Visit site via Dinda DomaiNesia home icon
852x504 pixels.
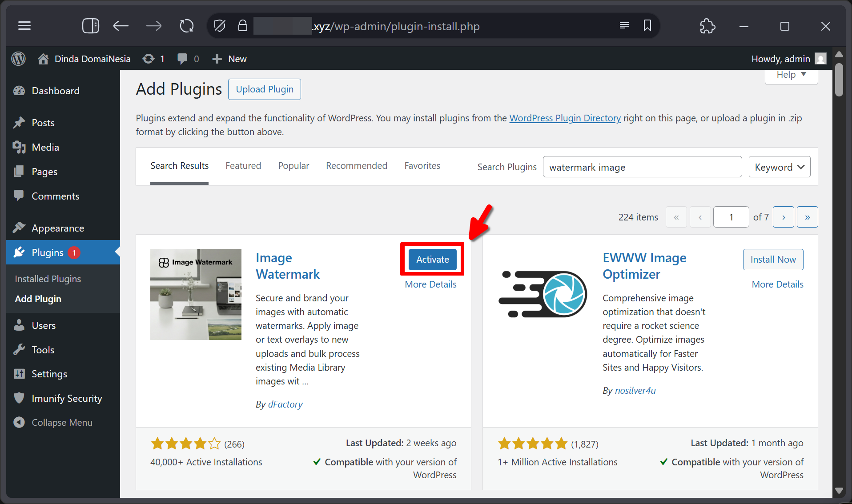[x=43, y=59]
